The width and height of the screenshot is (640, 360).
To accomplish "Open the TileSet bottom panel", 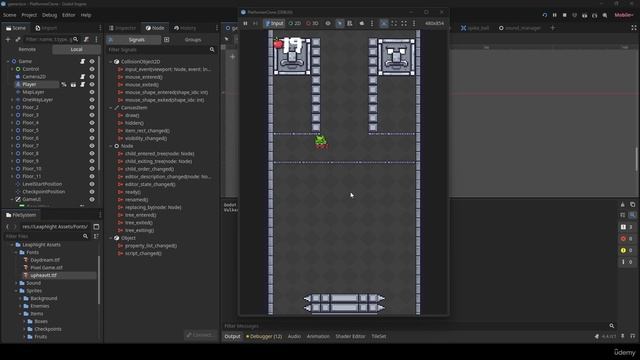I will [378, 337].
